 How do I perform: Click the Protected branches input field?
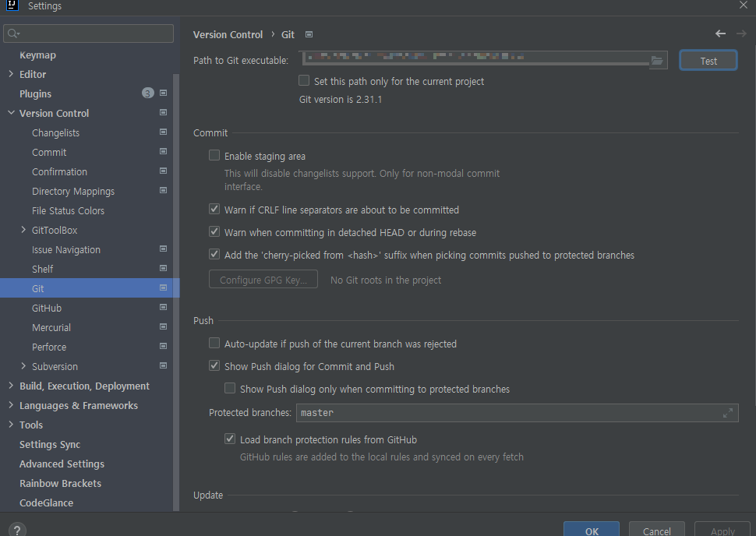(518, 413)
